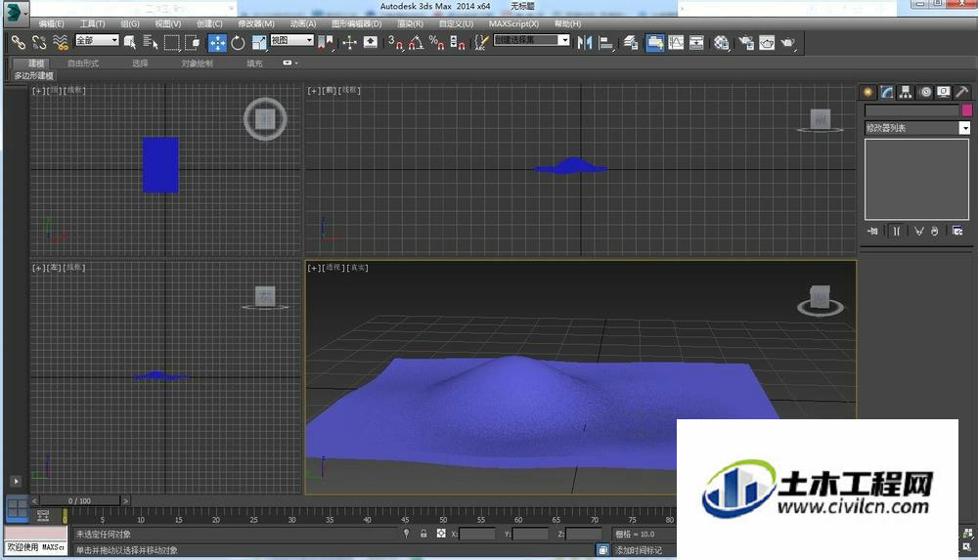Open the Hierarchy command panel tab
The height and width of the screenshot is (560, 978).
(906, 92)
